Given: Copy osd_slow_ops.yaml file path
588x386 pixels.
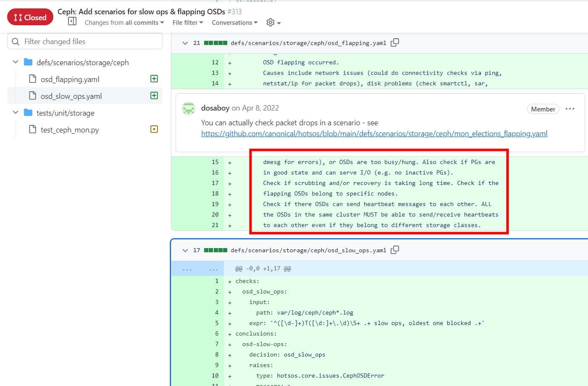Looking at the screenshot, I should [x=395, y=250].
